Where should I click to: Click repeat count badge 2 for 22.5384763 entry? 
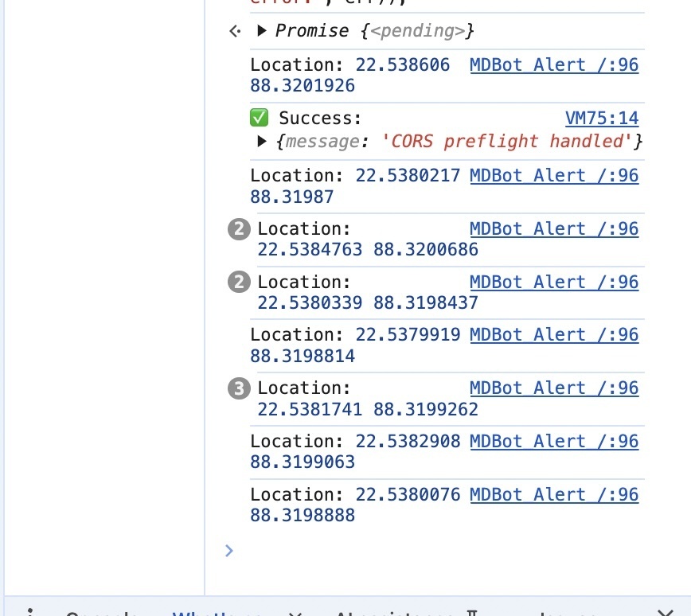point(239,229)
